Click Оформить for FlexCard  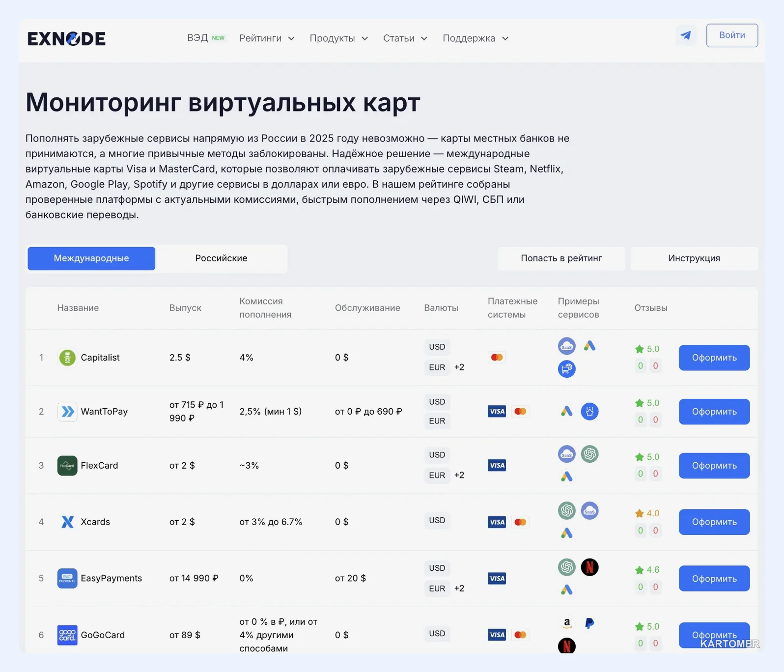714,466
